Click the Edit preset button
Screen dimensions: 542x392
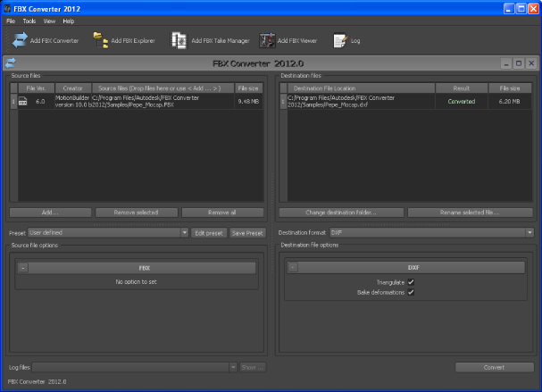pos(209,233)
